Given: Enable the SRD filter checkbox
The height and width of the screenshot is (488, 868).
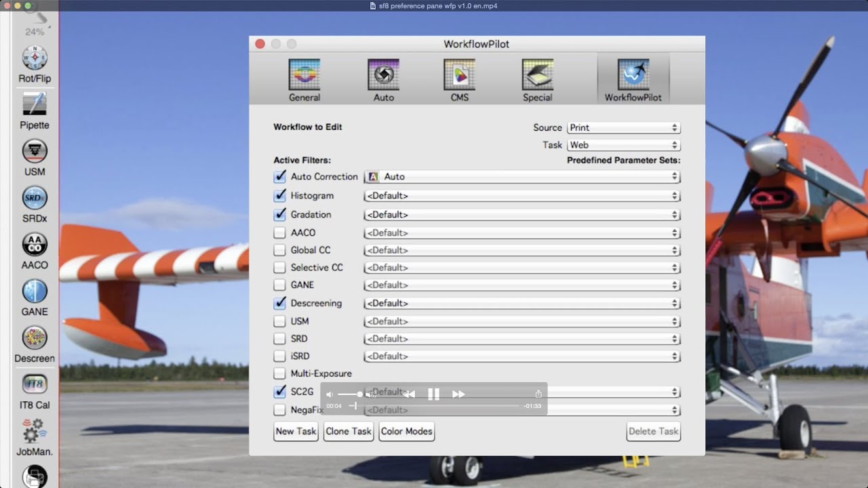Looking at the screenshot, I should pyautogui.click(x=279, y=339).
